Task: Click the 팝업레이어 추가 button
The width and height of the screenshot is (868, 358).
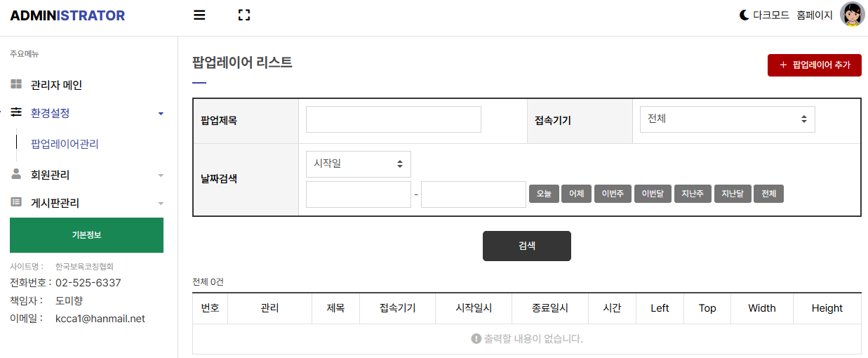Action: (815, 65)
